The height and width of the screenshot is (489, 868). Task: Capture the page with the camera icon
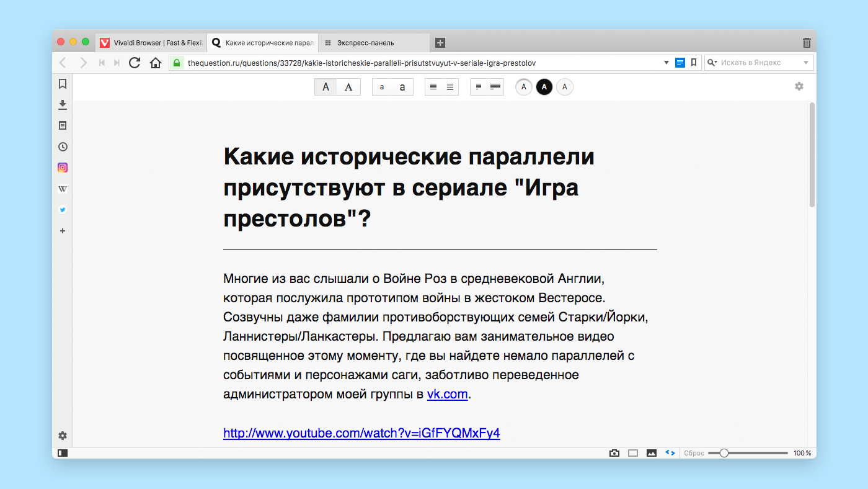(x=614, y=453)
